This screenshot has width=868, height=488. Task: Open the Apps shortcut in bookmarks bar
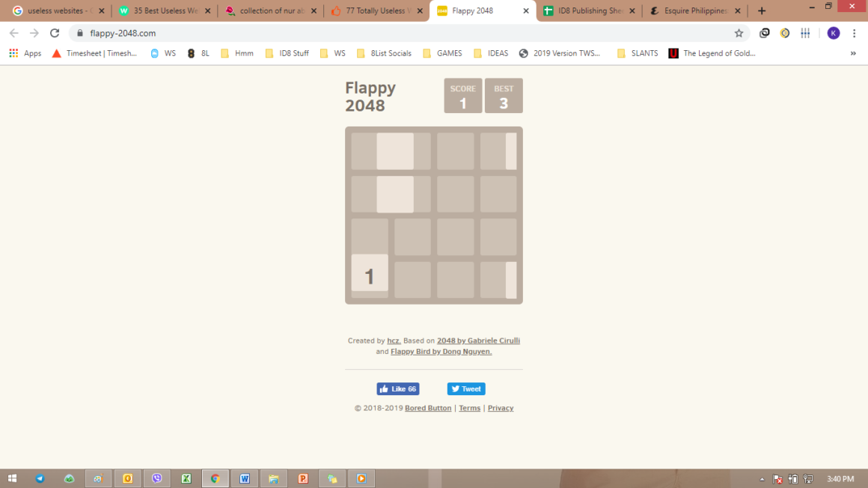(25, 53)
